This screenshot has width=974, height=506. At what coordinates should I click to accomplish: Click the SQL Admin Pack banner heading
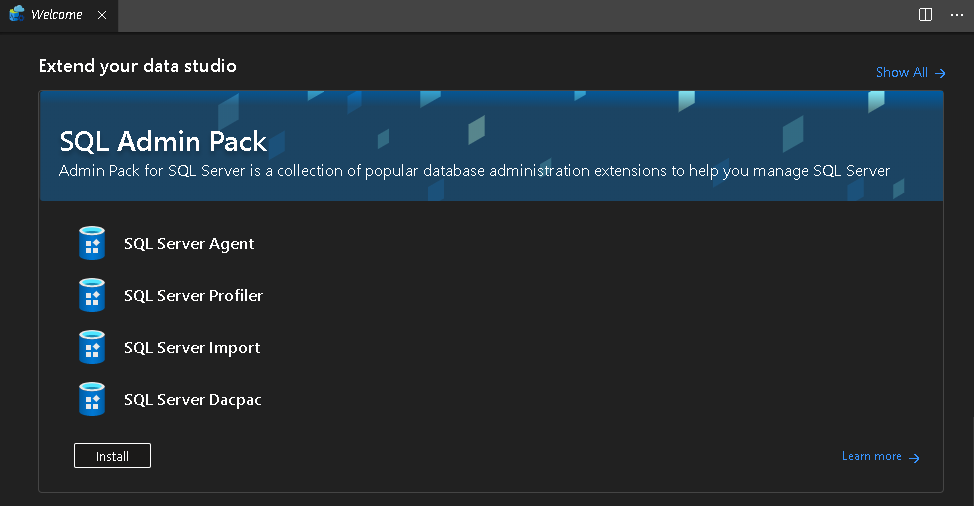click(163, 140)
